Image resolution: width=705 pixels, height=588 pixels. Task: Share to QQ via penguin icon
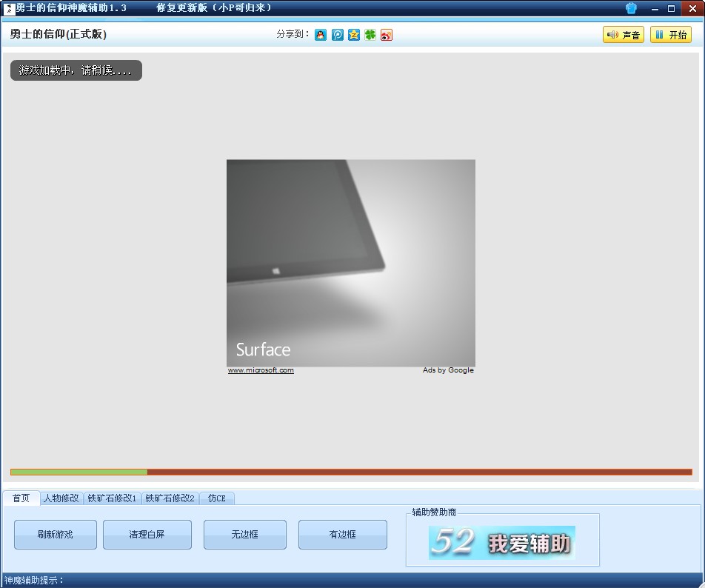tap(321, 35)
